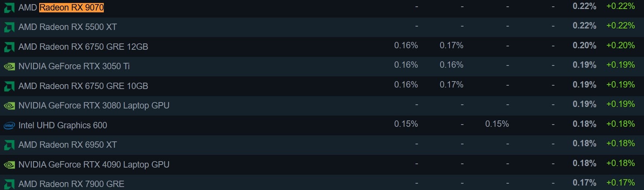Viewport: 644px width, 190px height.
Task: Click the NVIDIA logo beside RTX 3080 Laptop GPU
Action: 9,106
